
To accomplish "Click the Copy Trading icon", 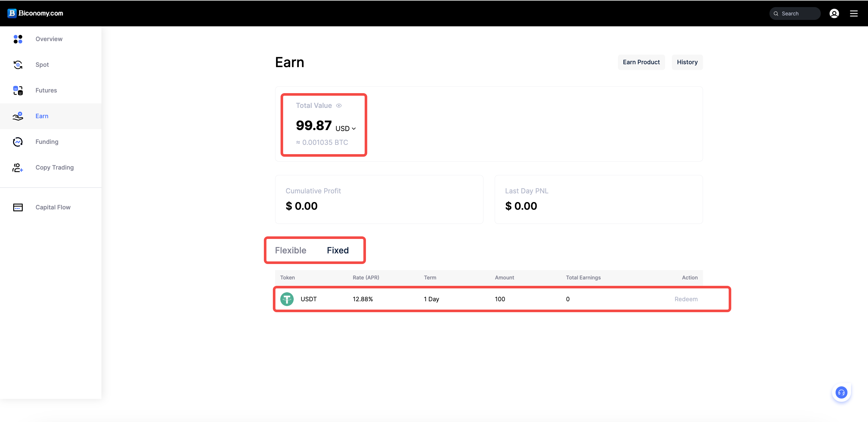I will [x=18, y=168].
